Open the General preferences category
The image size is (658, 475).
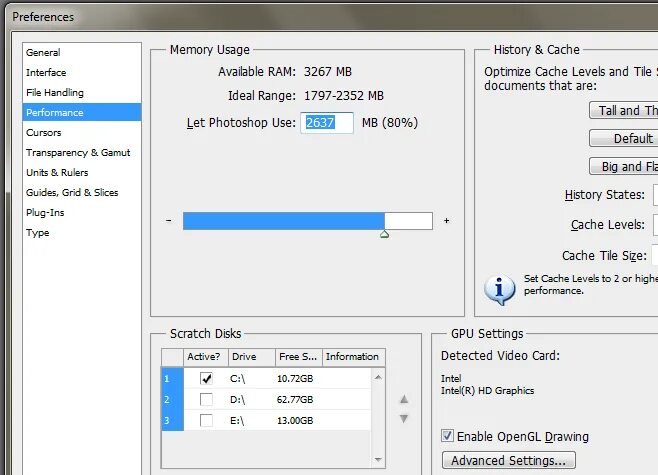[x=82, y=52]
